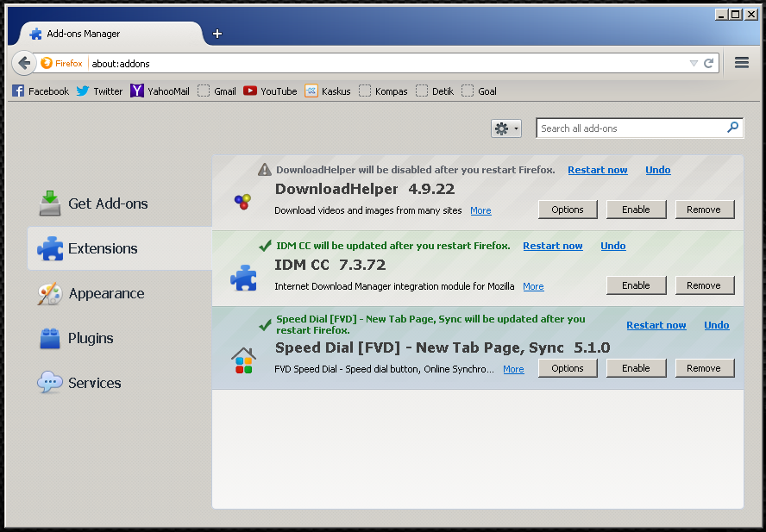Undo the IDM CC update

tap(613, 246)
